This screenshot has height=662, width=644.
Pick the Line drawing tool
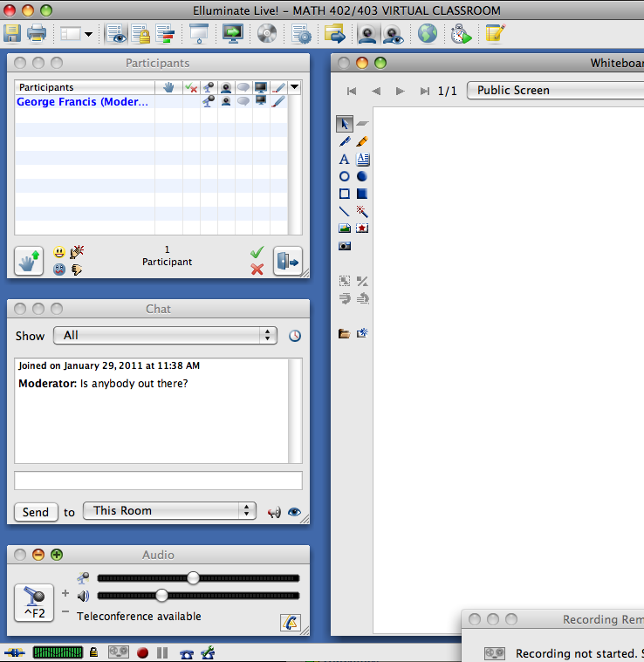[x=345, y=211]
